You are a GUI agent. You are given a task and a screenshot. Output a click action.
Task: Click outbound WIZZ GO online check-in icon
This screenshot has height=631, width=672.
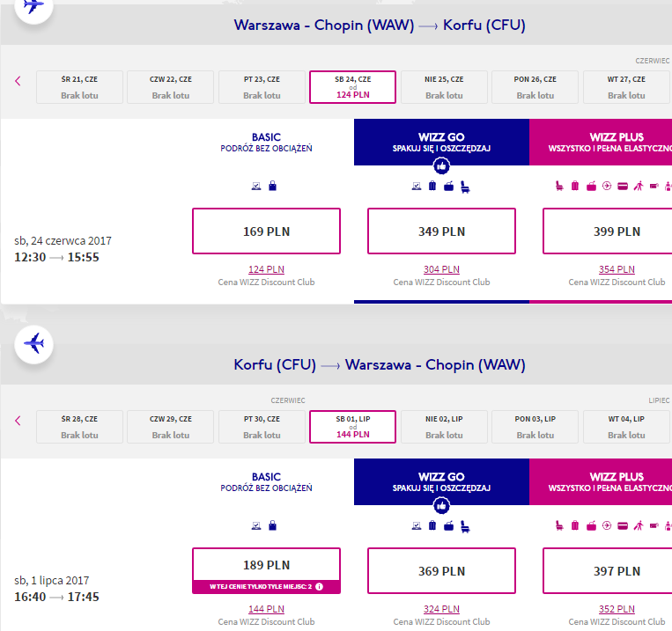coord(417,186)
